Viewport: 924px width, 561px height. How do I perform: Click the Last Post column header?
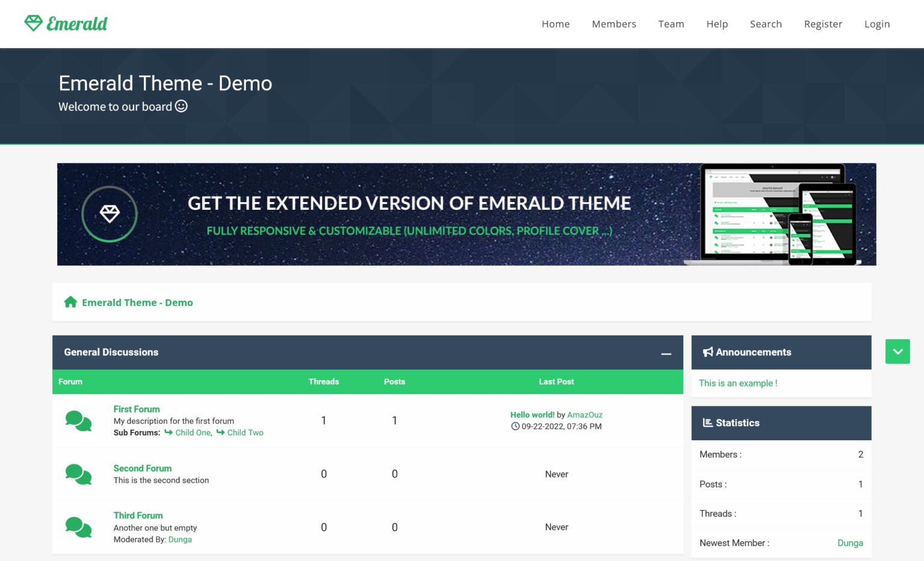(556, 382)
